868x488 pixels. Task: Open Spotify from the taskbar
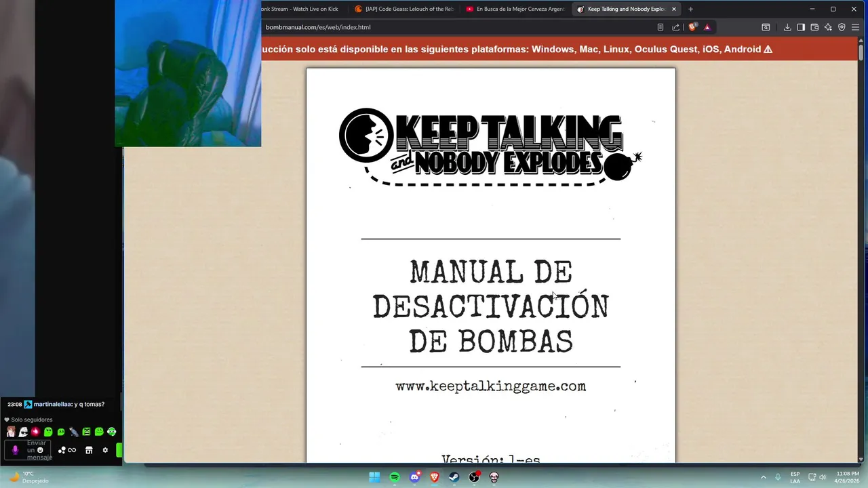(395, 477)
